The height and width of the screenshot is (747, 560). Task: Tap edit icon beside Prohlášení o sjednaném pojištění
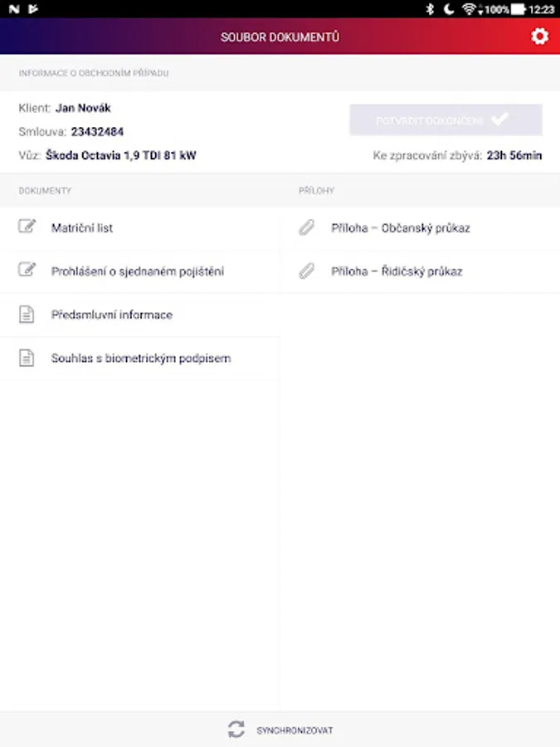[27, 270]
